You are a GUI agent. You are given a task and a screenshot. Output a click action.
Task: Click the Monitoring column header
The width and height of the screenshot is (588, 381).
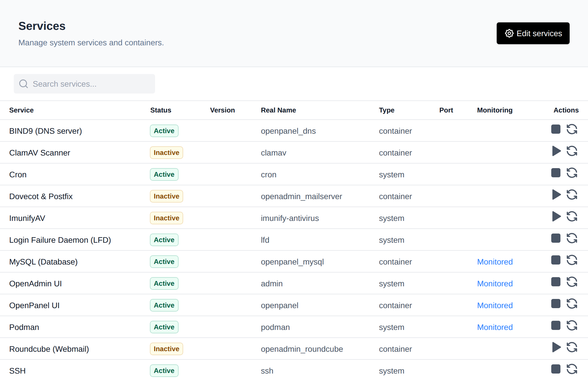[x=495, y=110]
